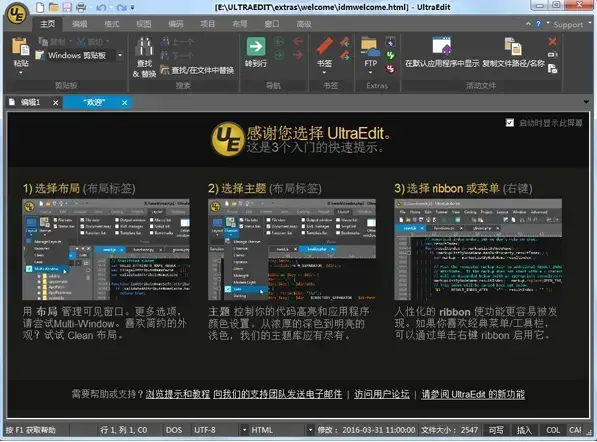Click the open folder icon in title bar
The image size is (597, 442).
(54, 7)
